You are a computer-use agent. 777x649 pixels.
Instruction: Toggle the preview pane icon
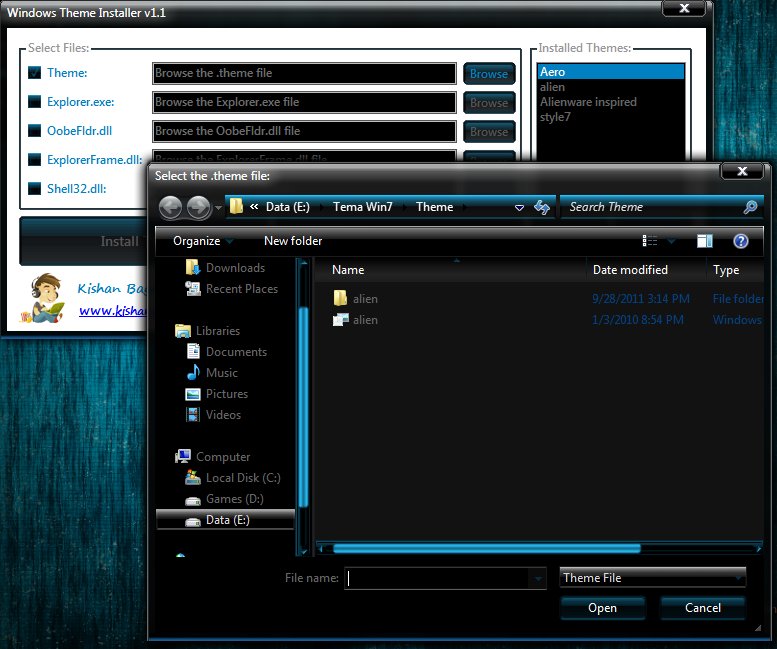pos(705,241)
